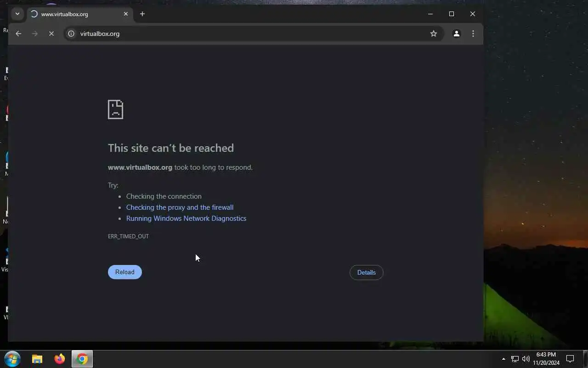588x368 pixels.
Task: Open a new tab with plus button
Action: [x=142, y=14]
